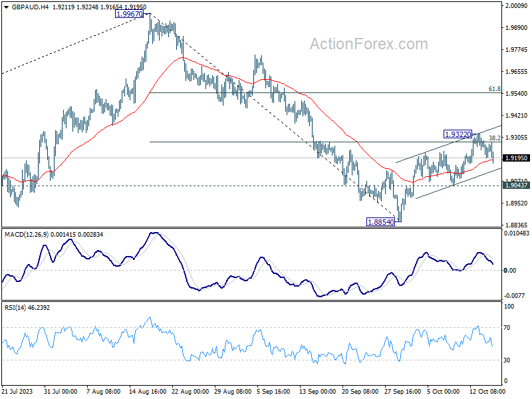Viewport: 532px width, 399px height.
Task: Click the 21 Jul 2023 date label
Action: 17,391
